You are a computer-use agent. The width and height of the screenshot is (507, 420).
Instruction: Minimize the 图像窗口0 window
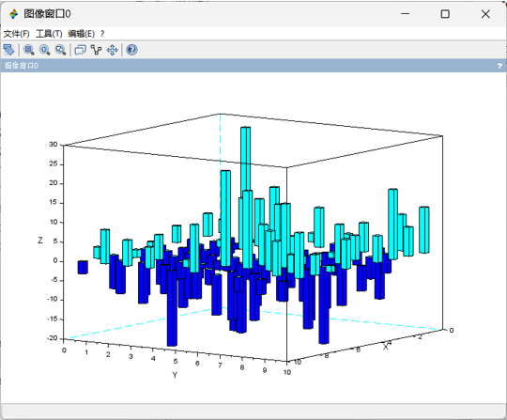click(x=406, y=14)
